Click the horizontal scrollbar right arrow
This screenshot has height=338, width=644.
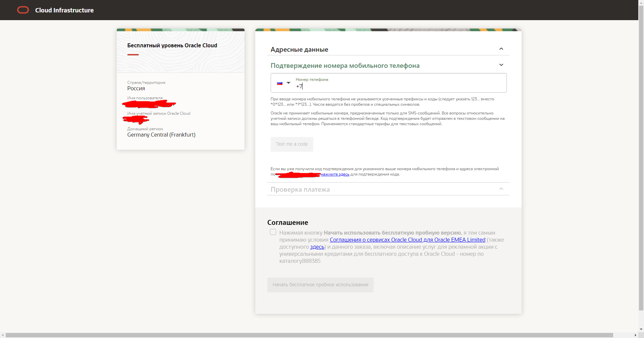click(x=635, y=335)
